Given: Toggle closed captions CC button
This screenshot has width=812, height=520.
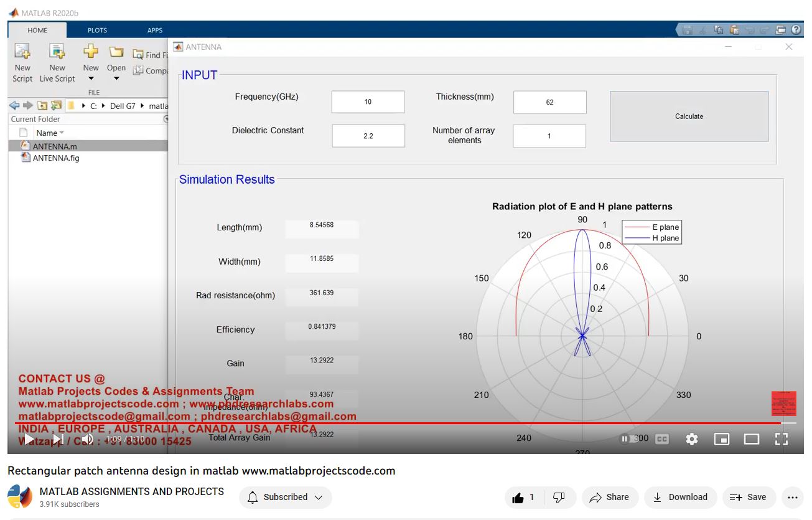Looking at the screenshot, I should [662, 439].
